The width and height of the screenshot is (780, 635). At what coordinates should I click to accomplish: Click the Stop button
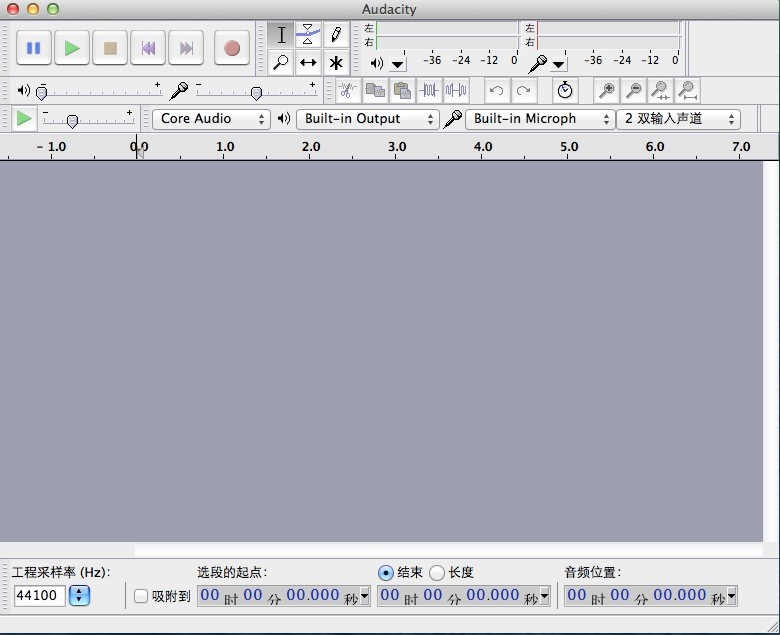(110, 48)
